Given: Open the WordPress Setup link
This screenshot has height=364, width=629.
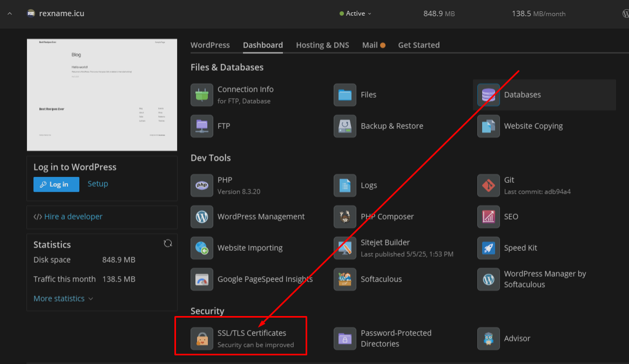Looking at the screenshot, I should [98, 183].
